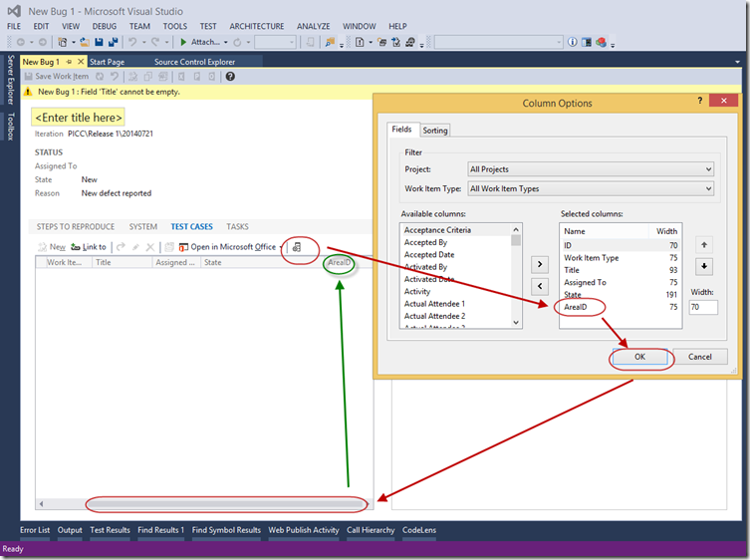
Task: Click the Enter title here field
Action: coord(79,118)
